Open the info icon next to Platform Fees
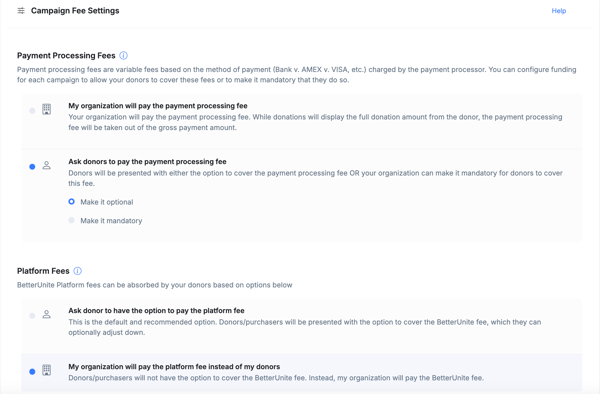Image resolution: width=600 pixels, height=394 pixels. point(77,271)
